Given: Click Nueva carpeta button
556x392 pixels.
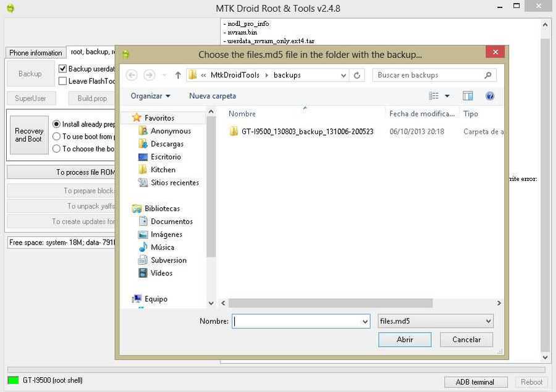Looking at the screenshot, I should click(x=213, y=96).
